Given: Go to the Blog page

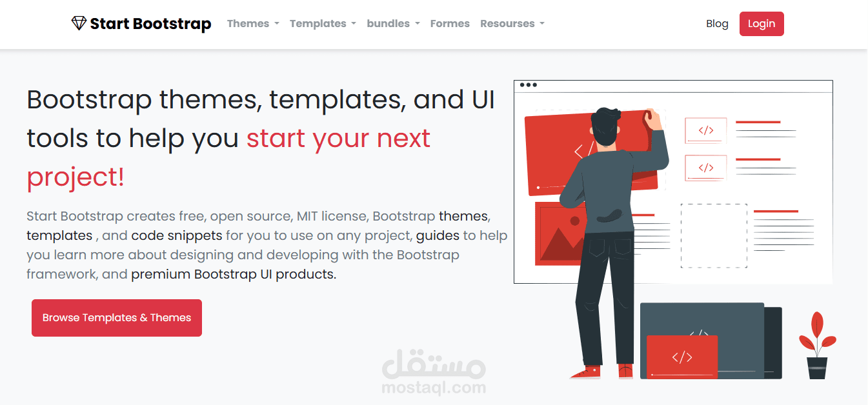Looking at the screenshot, I should tap(717, 23).
